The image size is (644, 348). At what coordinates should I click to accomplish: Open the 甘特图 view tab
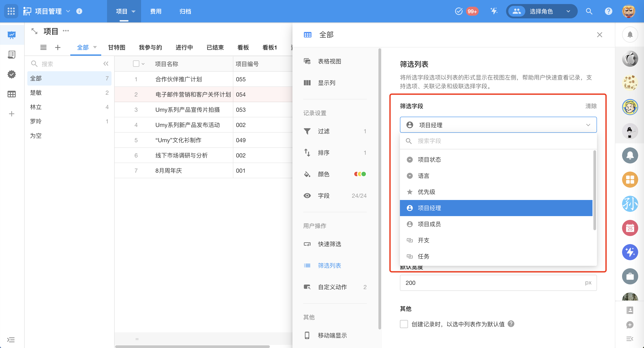click(x=116, y=47)
